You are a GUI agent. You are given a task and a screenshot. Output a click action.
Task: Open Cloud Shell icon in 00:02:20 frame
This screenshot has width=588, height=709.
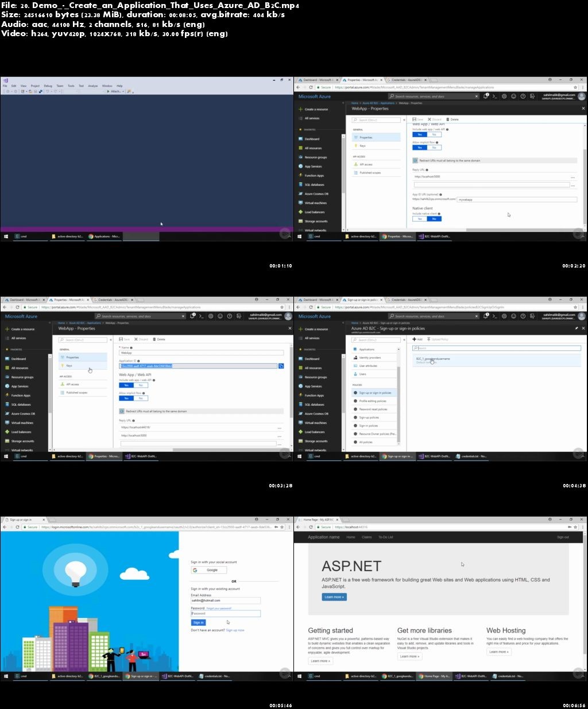tap(495, 96)
